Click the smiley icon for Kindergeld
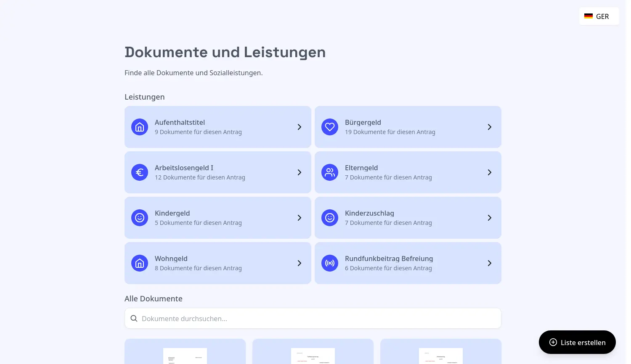This screenshot has width=631, height=364. (x=140, y=218)
